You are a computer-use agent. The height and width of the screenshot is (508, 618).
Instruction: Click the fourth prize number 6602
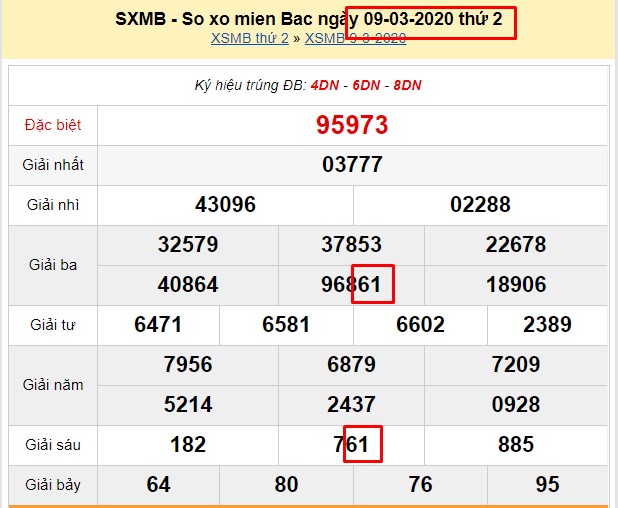point(420,325)
